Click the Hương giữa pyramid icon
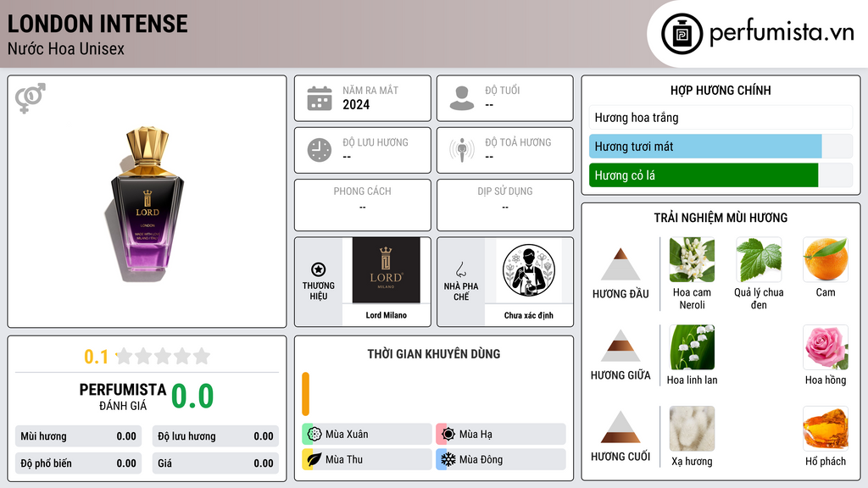Screen dimensions: 868x488 pos(620,346)
